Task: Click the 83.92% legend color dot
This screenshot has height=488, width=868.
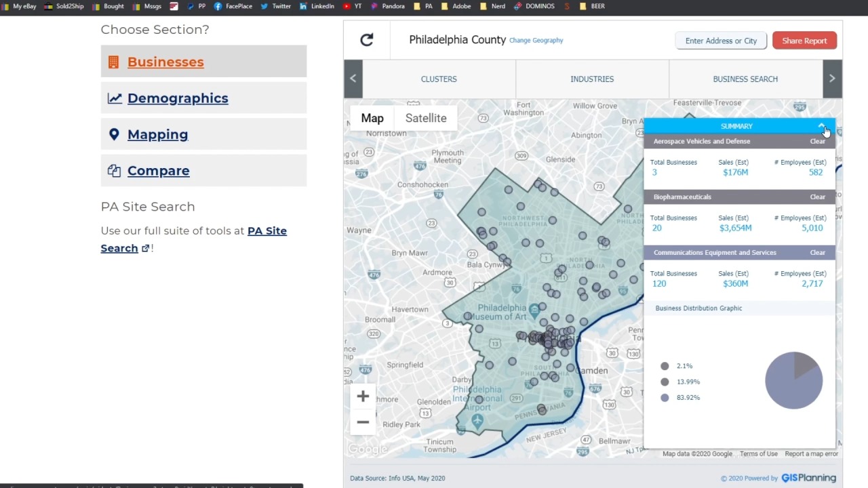Action: tap(665, 398)
